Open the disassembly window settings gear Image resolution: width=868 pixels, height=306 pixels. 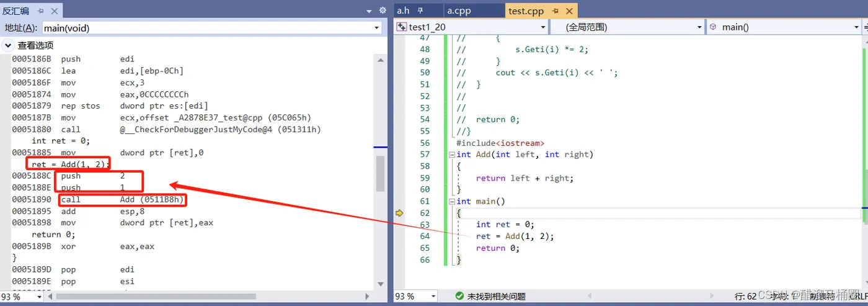click(383, 11)
